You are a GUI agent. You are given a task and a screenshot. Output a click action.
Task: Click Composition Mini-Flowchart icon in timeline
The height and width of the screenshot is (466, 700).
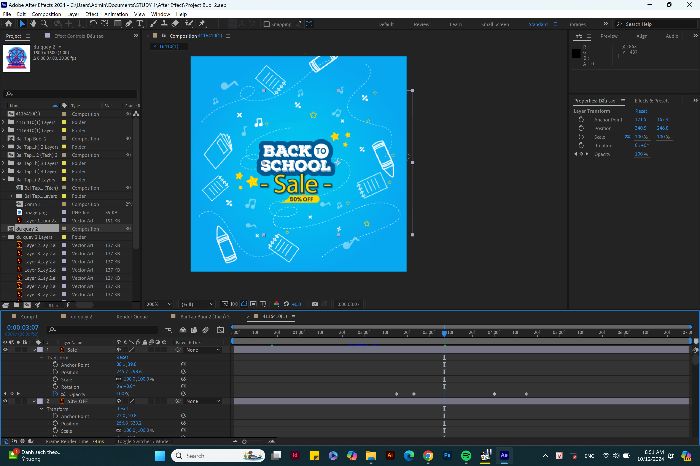tap(168, 330)
